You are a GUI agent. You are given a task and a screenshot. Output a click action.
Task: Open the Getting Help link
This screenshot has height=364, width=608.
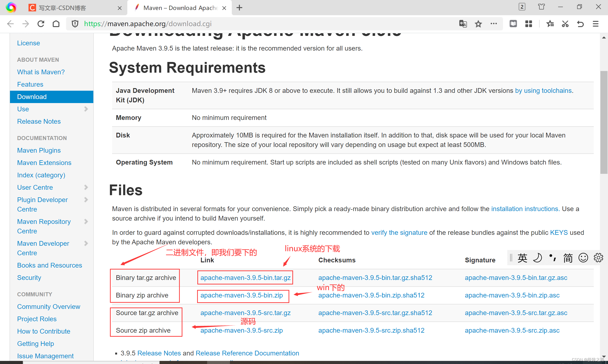coord(36,344)
